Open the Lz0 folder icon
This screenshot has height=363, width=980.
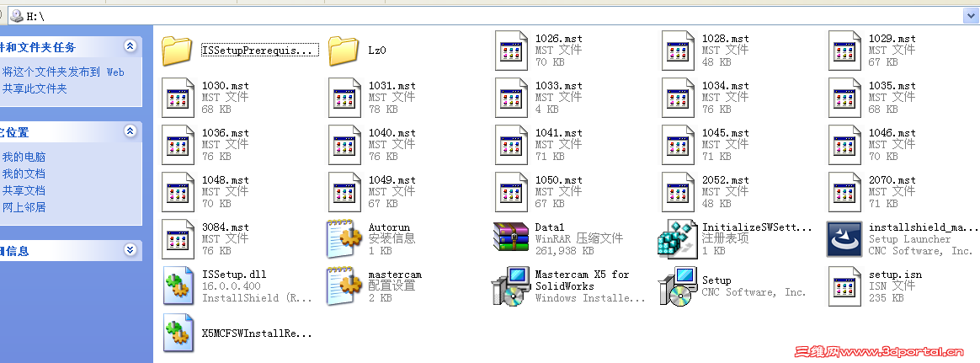tap(344, 51)
